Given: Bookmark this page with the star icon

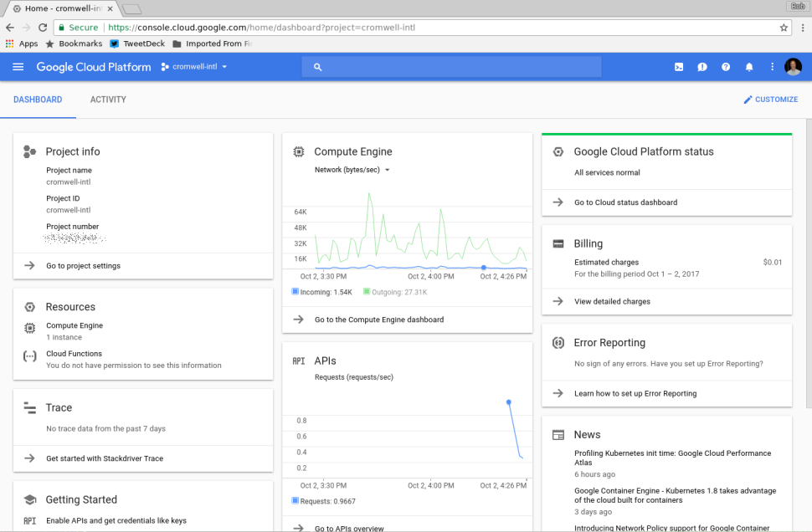Looking at the screenshot, I should 784,28.
